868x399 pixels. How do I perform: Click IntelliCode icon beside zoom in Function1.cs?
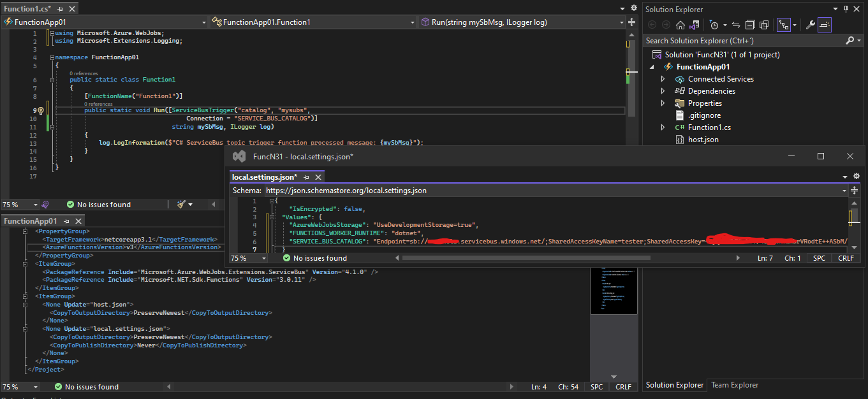(45, 205)
